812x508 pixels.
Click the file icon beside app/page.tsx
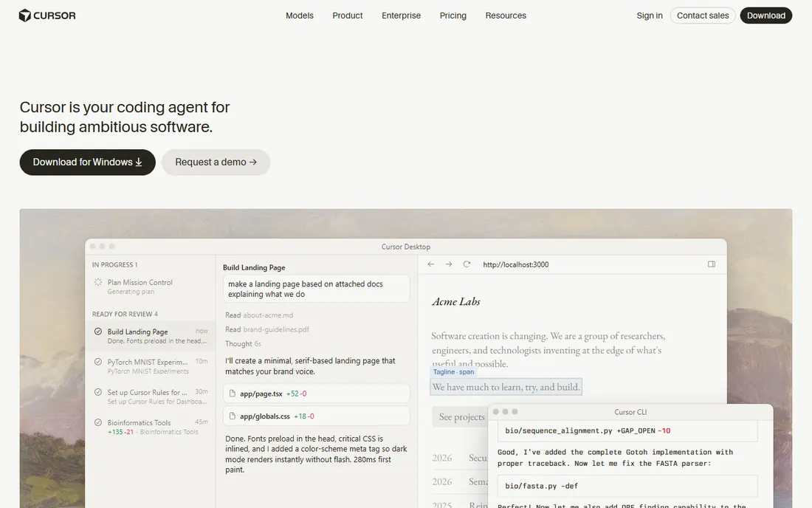(233, 394)
